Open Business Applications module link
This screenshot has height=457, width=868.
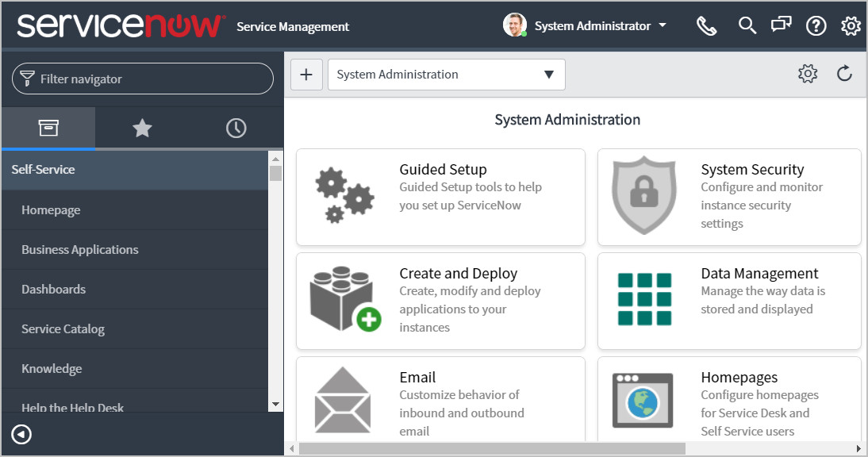80,250
